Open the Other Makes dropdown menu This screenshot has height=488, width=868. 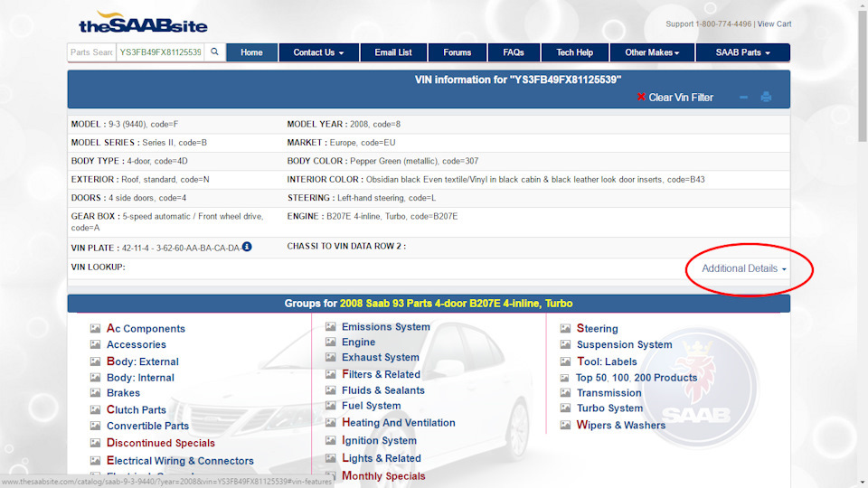pos(652,52)
